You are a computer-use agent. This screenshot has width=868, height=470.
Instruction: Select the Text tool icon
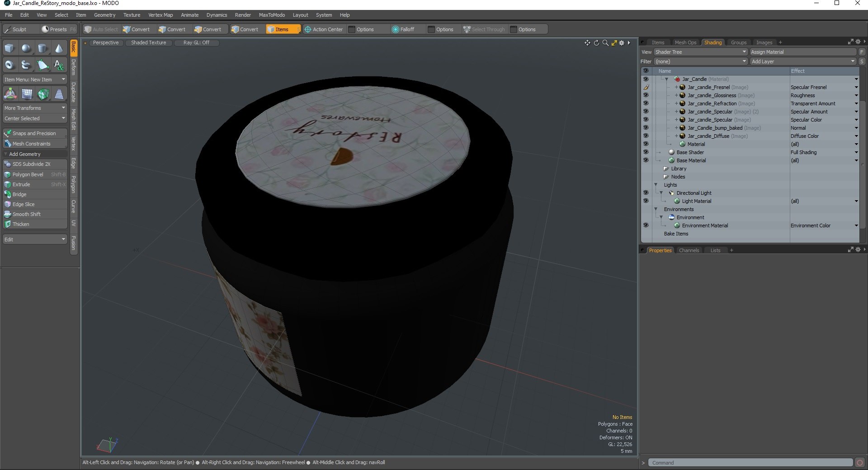(x=59, y=65)
